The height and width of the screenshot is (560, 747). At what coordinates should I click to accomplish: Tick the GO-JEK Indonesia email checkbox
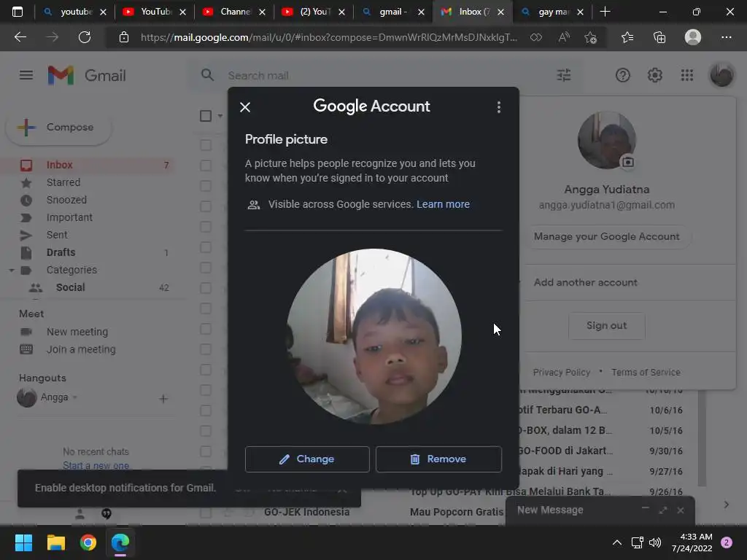[x=205, y=513]
